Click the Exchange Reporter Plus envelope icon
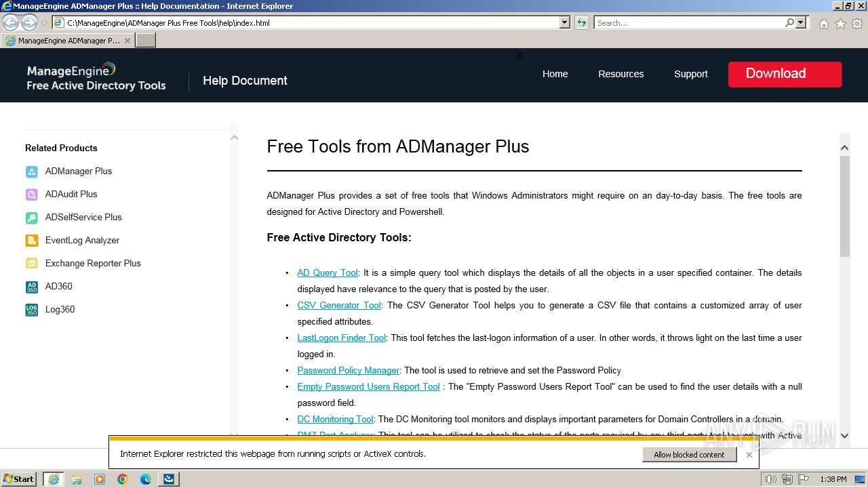The width and height of the screenshot is (868, 488). coord(32,264)
